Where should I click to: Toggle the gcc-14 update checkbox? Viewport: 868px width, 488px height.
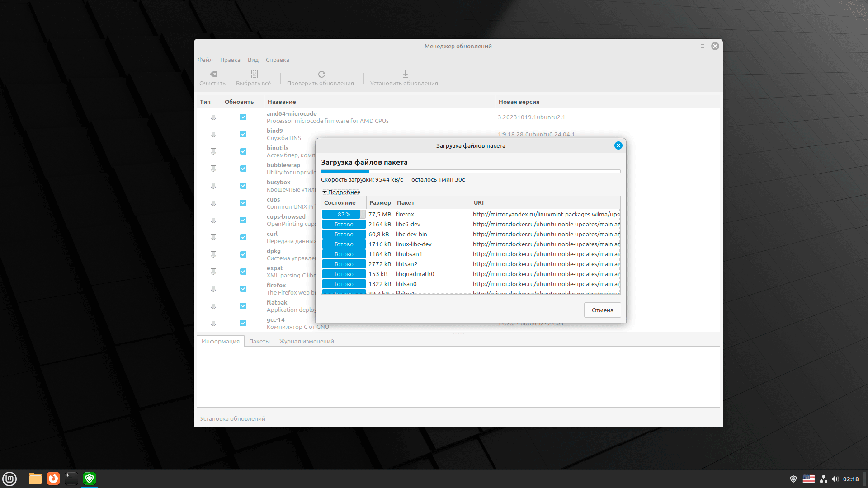click(243, 323)
